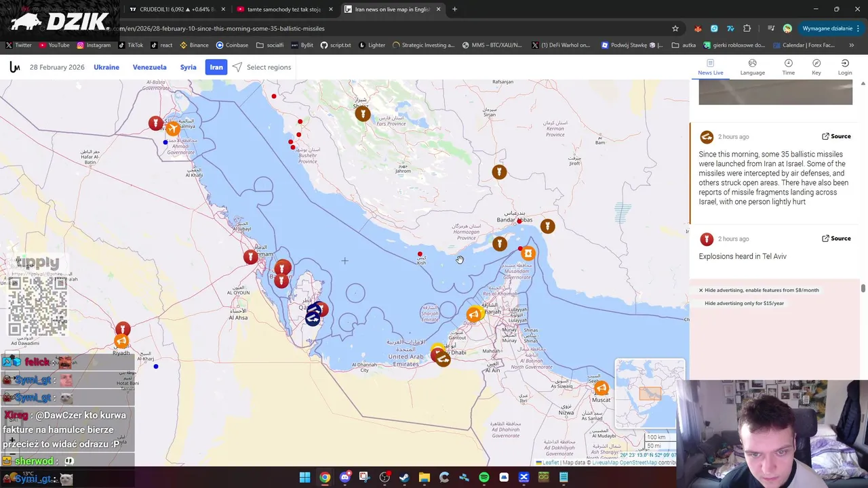Expand the hidden bookmarks chevron
The width and height of the screenshot is (868, 488).
pyautogui.click(x=852, y=45)
